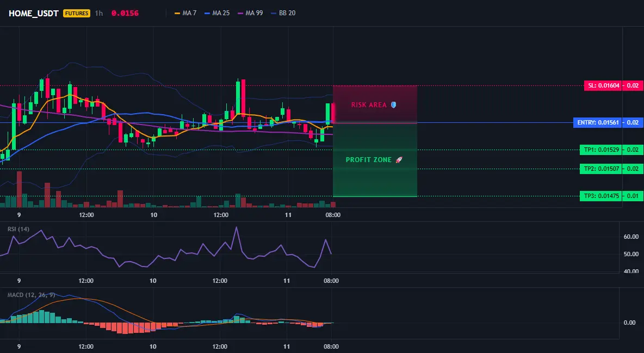Click the 08:00 label on main chart axis
Viewport: 644px width, 353px height.
[x=333, y=215]
